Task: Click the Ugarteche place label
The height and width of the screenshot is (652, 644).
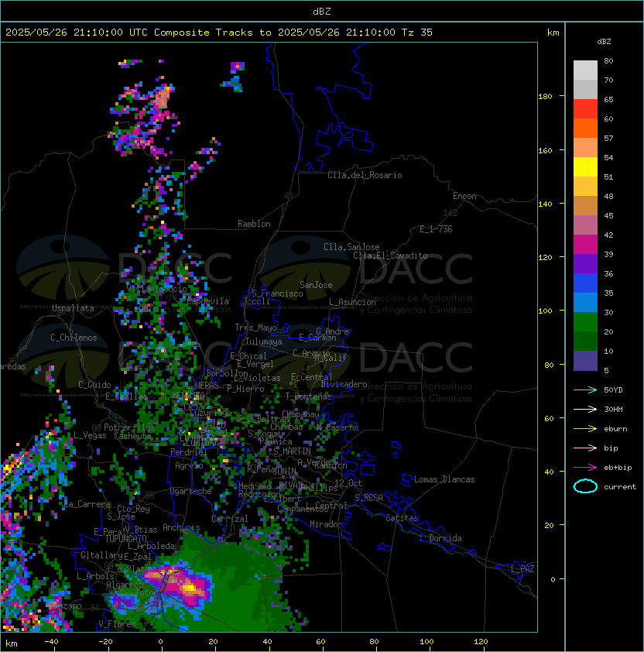Action: click(x=191, y=491)
